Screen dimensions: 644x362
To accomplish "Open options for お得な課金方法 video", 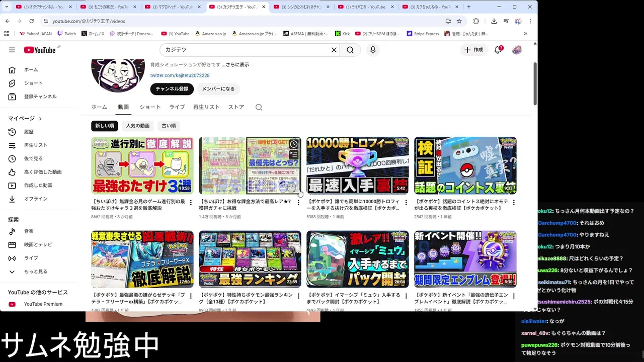I will pos(298,203).
